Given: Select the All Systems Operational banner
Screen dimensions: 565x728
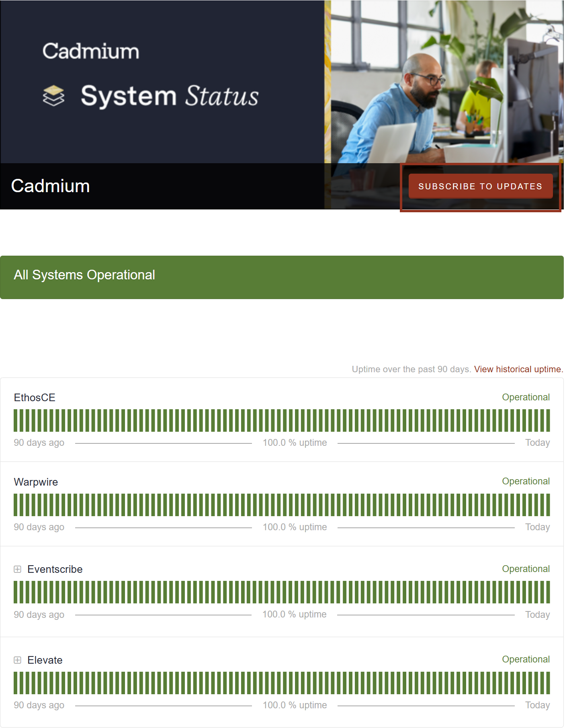Looking at the screenshot, I should coord(282,277).
